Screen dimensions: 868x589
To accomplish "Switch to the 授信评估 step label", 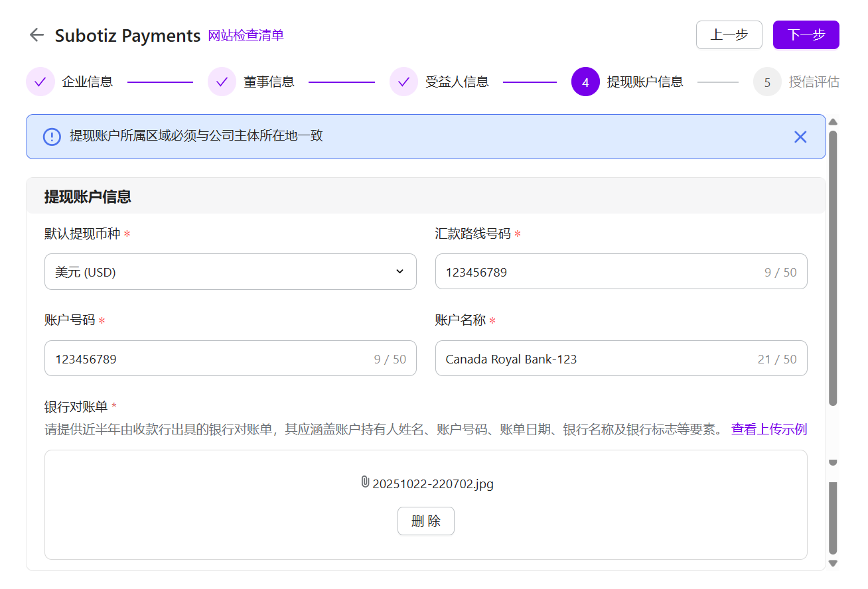I will tap(814, 82).
